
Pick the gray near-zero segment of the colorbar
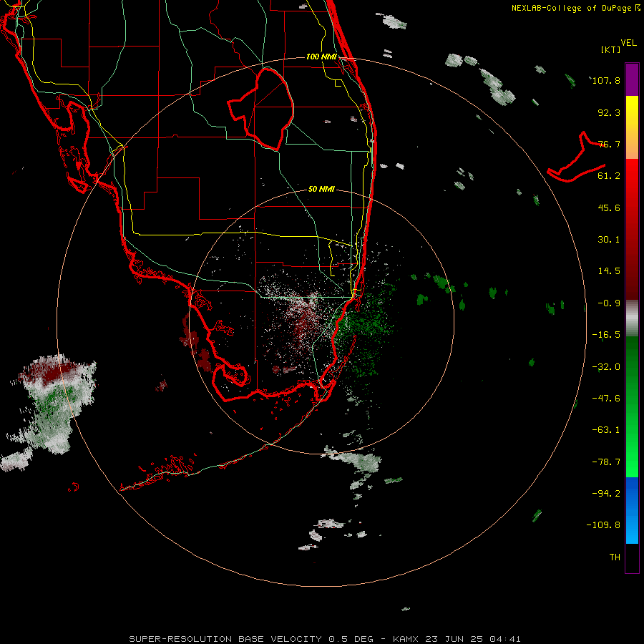[x=632, y=318]
